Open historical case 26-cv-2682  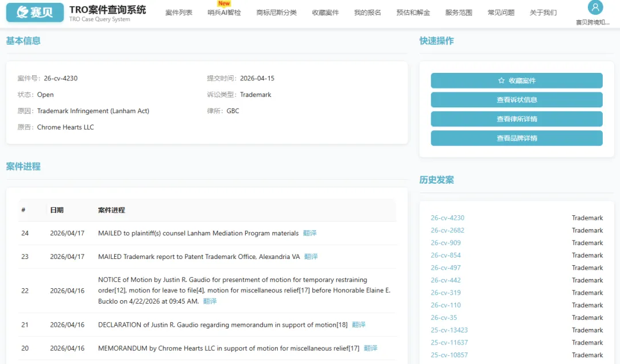click(447, 230)
